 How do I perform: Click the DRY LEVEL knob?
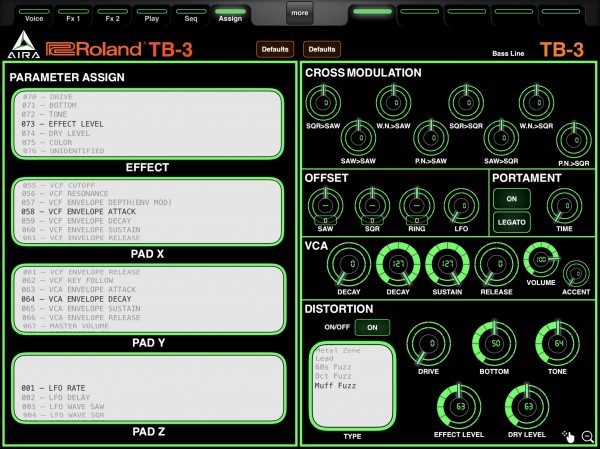[x=527, y=407]
